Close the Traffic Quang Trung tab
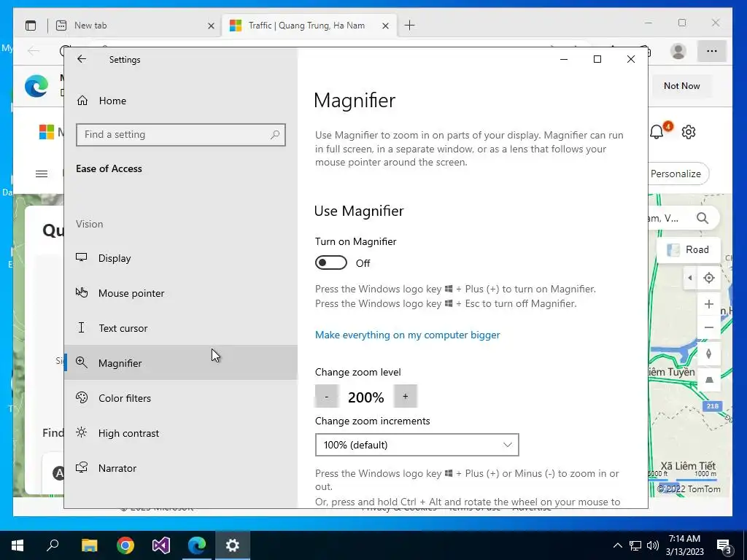747x560 pixels. click(x=385, y=26)
